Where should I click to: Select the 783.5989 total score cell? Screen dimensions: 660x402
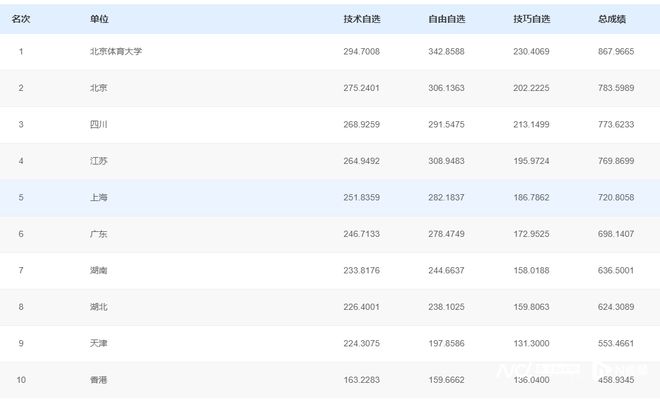616,88
